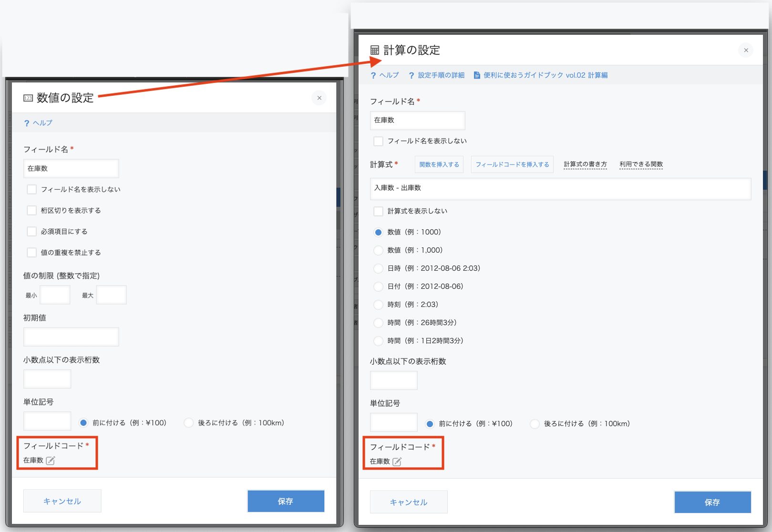Click the 計算式 formula input field

pyautogui.click(x=560, y=189)
